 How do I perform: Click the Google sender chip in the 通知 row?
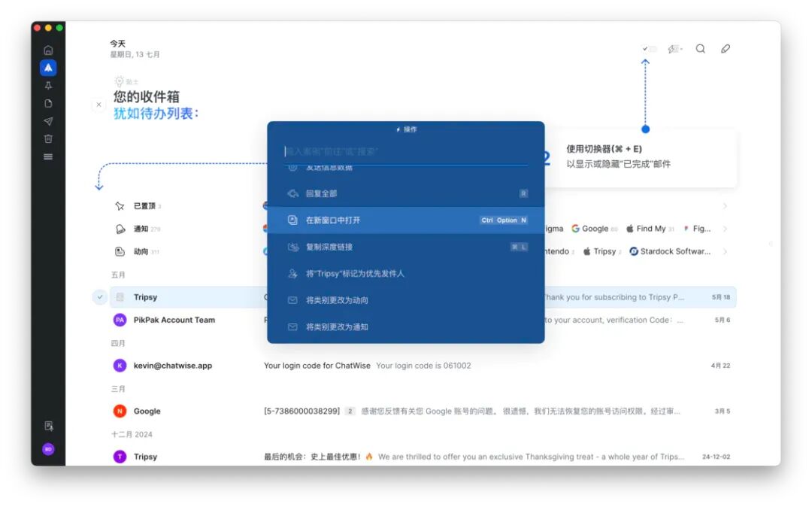tap(594, 229)
